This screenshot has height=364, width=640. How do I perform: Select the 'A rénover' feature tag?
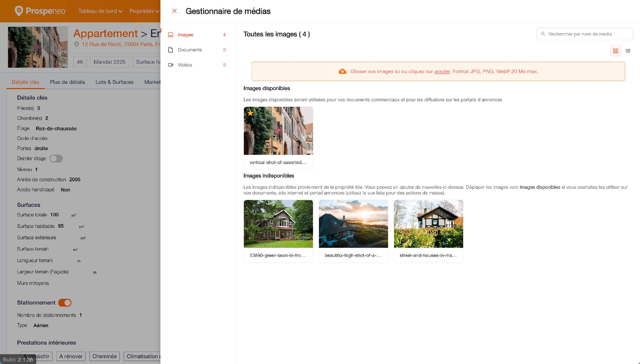tap(71, 356)
